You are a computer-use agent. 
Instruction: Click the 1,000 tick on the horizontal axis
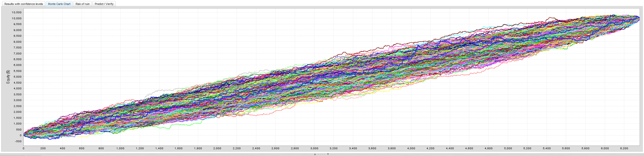click(120, 148)
